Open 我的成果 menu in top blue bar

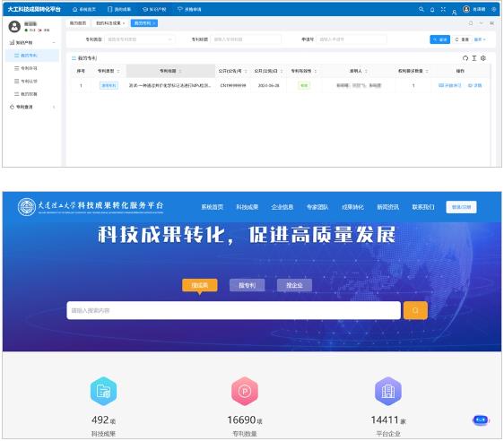(x=119, y=9)
